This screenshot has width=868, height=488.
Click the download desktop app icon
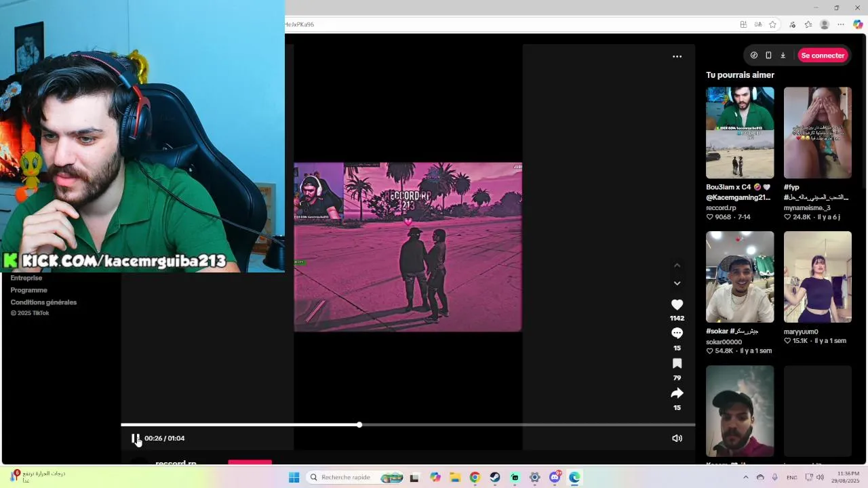tap(783, 56)
